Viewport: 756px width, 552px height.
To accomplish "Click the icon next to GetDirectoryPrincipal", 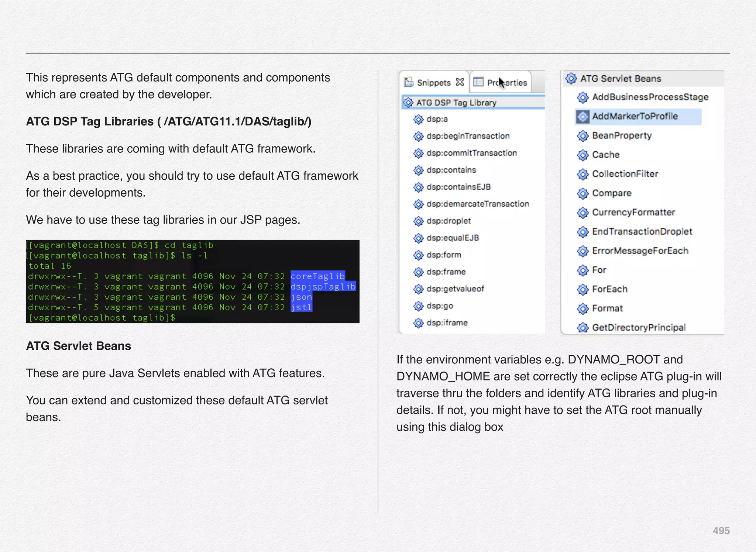I will click(583, 328).
